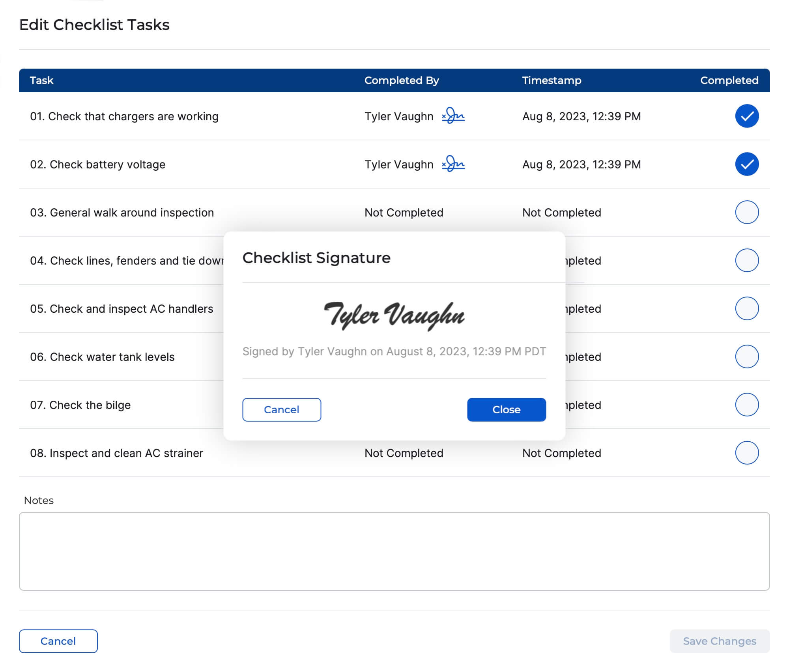Mark Inspect and clean AC strainer completed
Viewport: 789px width, 672px height.
pos(746,453)
